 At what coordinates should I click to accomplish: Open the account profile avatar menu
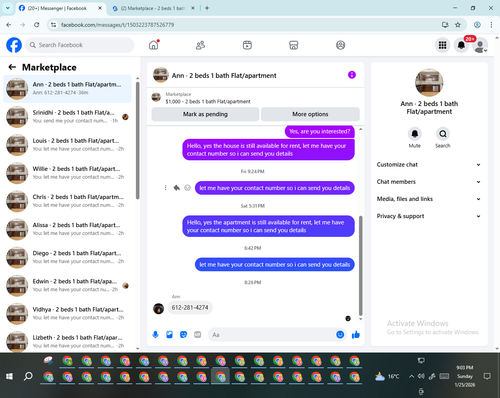point(480,45)
